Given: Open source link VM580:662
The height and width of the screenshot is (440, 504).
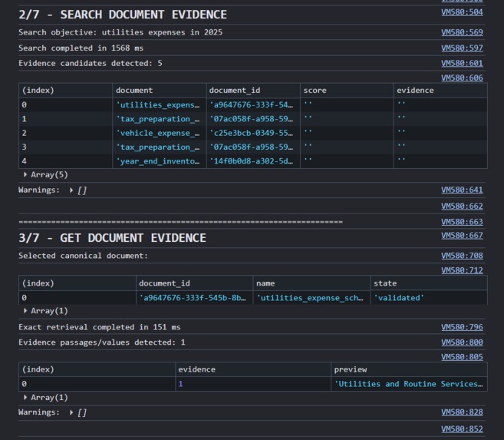Looking at the screenshot, I should [462, 206].
